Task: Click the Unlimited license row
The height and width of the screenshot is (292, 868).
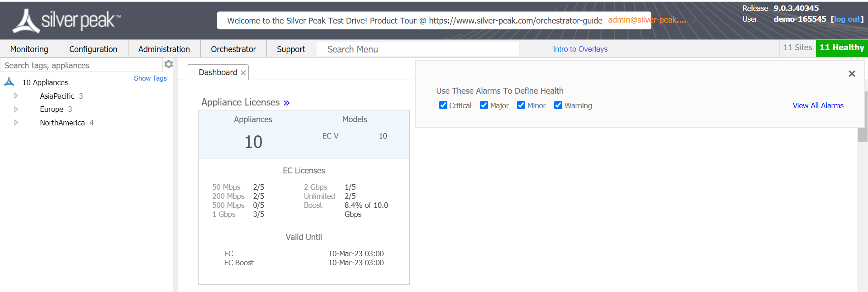Action: pos(330,196)
